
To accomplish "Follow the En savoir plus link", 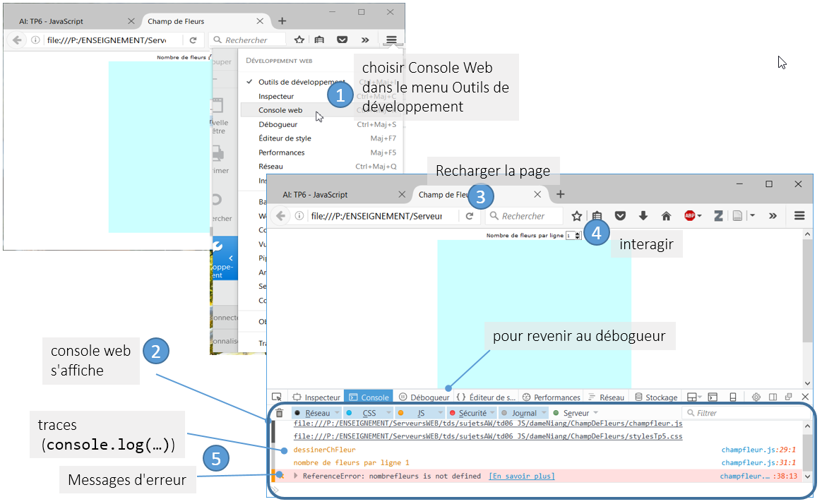I will coord(521,476).
